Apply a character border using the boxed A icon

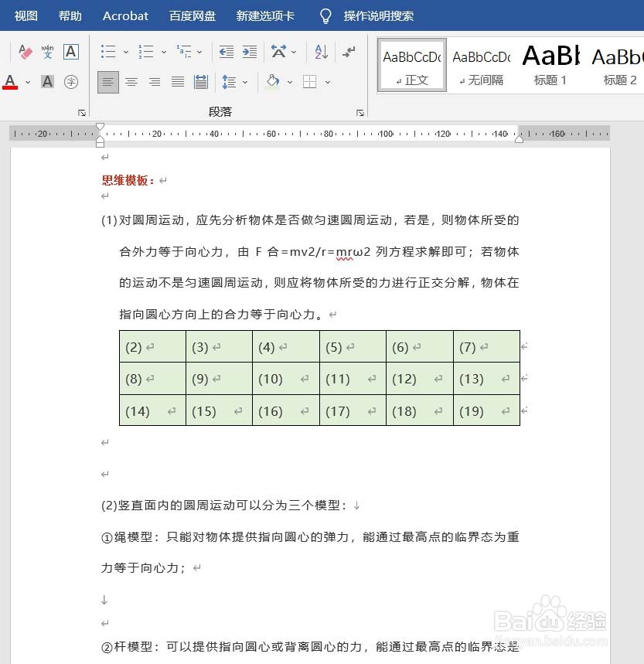[70, 50]
